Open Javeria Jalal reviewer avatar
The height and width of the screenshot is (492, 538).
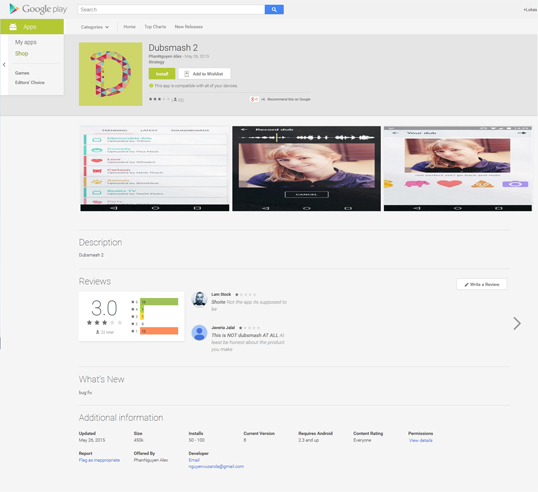click(x=199, y=332)
